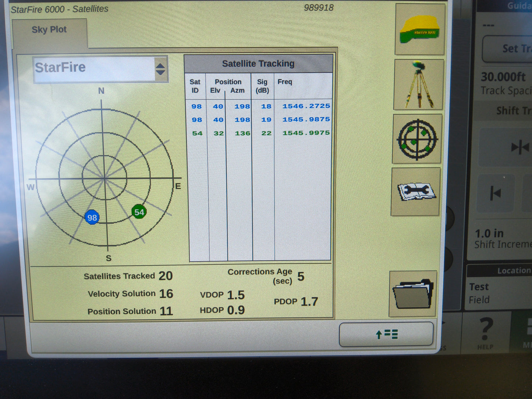
Task: Select the table row for Sat ID 54
Action: coord(258,133)
